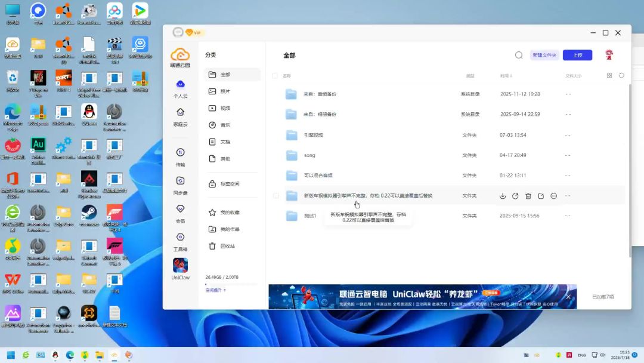The width and height of the screenshot is (644, 363).
Task: Launch UniClaw from the sidebar
Action: (180, 269)
